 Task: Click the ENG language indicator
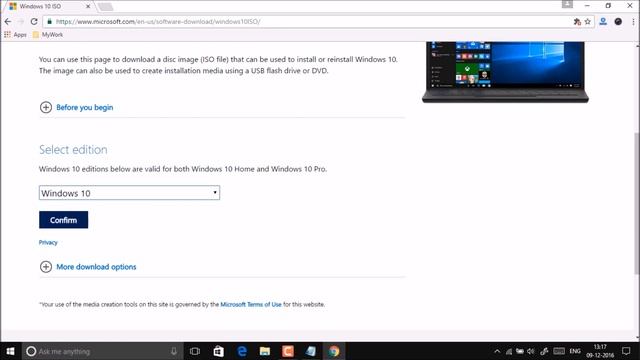point(575,351)
